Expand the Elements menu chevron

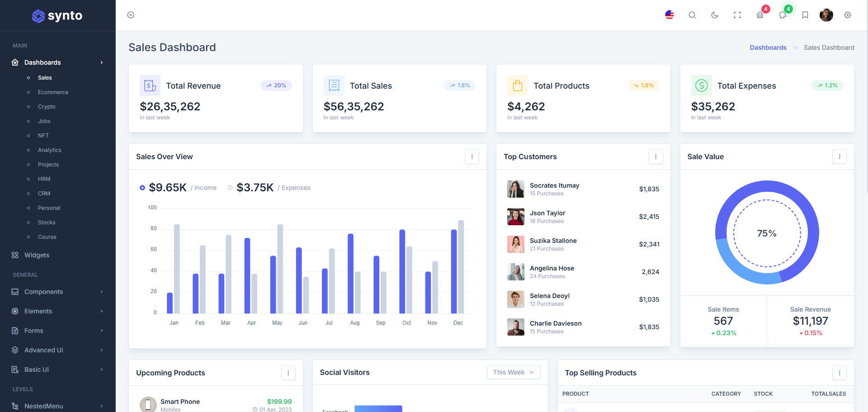102,311
